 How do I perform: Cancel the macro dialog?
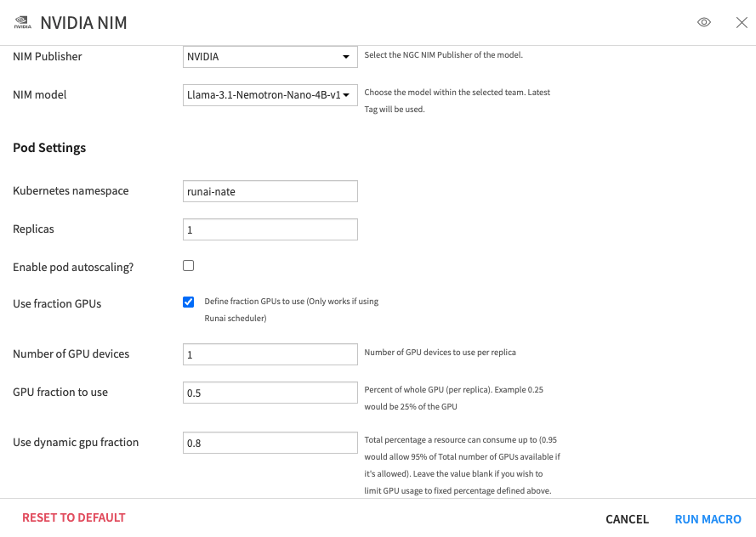tap(627, 519)
